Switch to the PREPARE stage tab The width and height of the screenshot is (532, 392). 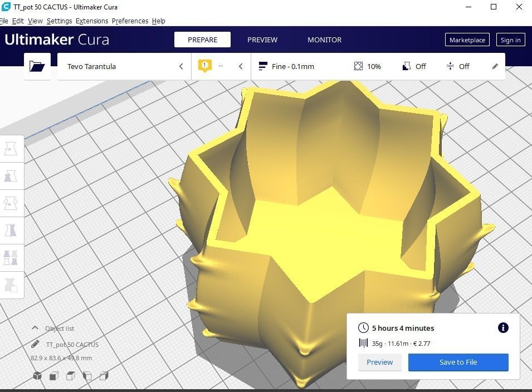click(203, 40)
